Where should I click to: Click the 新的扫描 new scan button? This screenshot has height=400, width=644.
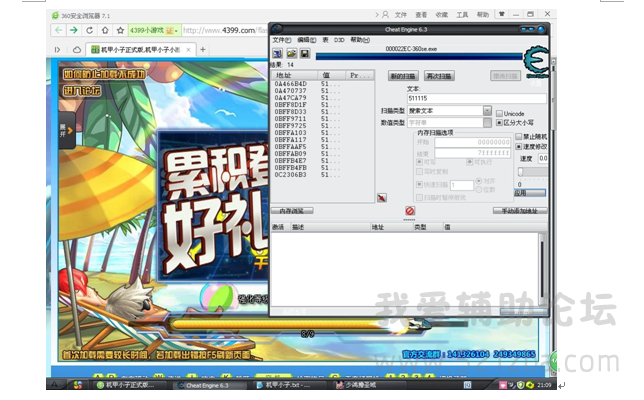click(x=403, y=76)
